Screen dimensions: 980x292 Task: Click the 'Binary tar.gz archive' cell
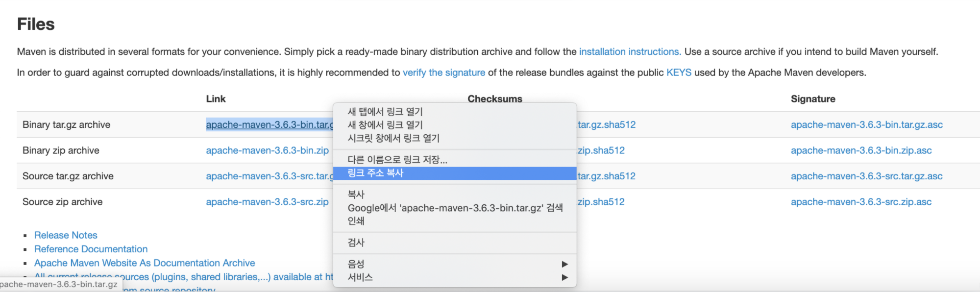tap(66, 124)
